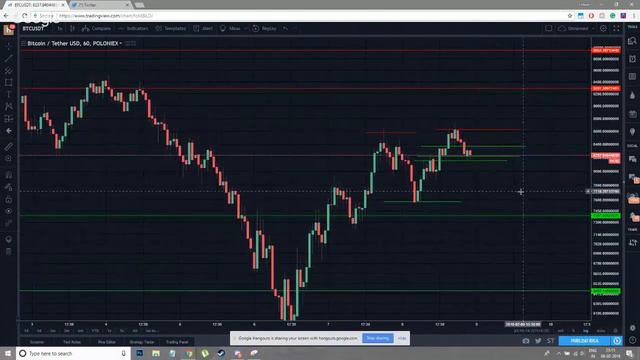The width and height of the screenshot is (640, 360).
Task: Select the pitchfork drawing tool
Action: point(9,71)
